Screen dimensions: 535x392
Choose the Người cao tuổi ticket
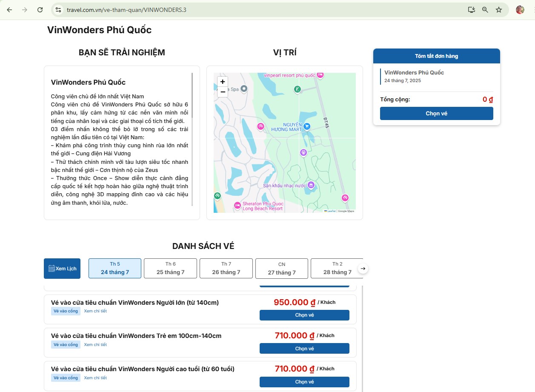point(304,382)
